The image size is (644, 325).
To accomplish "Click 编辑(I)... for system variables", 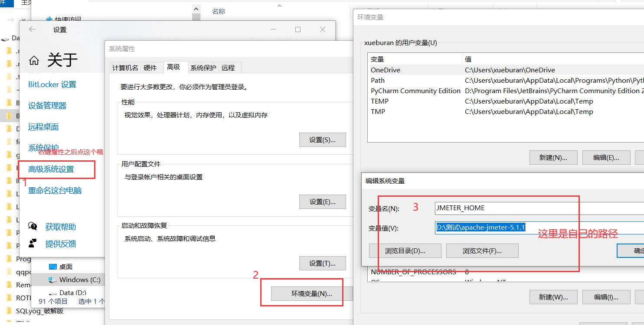I will pyautogui.click(x=606, y=297).
